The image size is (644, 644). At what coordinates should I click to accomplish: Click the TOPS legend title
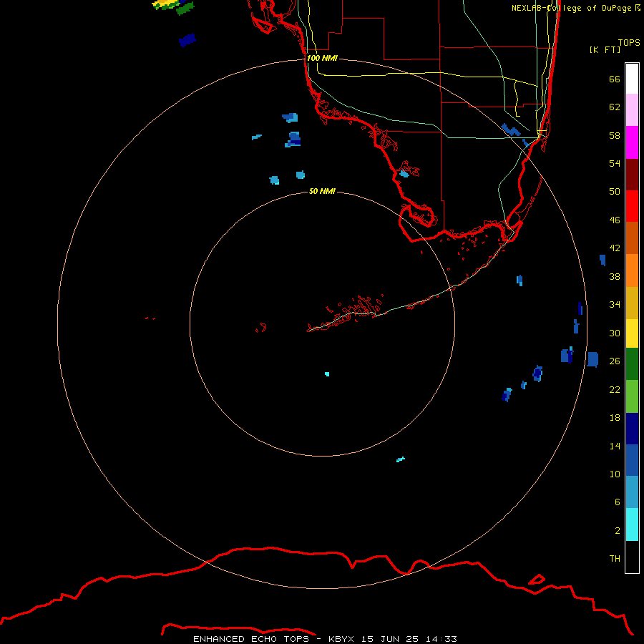(x=629, y=42)
